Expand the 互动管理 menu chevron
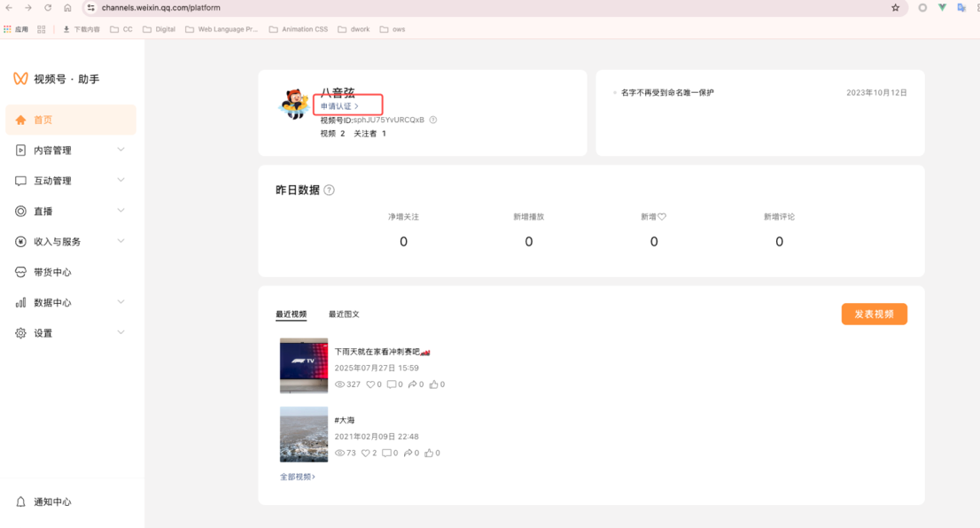The width and height of the screenshot is (980, 528). tap(121, 180)
